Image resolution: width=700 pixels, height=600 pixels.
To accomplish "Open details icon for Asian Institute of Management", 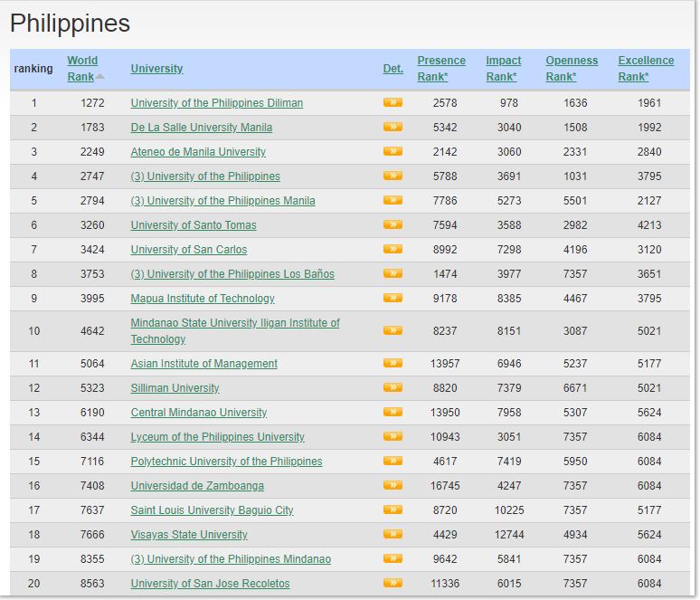I will click(x=393, y=363).
